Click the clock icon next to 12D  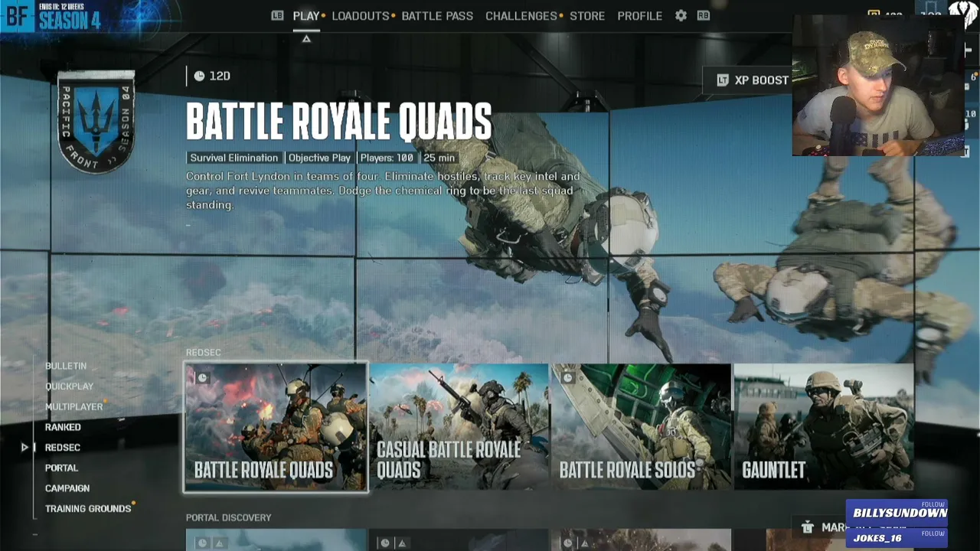pyautogui.click(x=199, y=76)
